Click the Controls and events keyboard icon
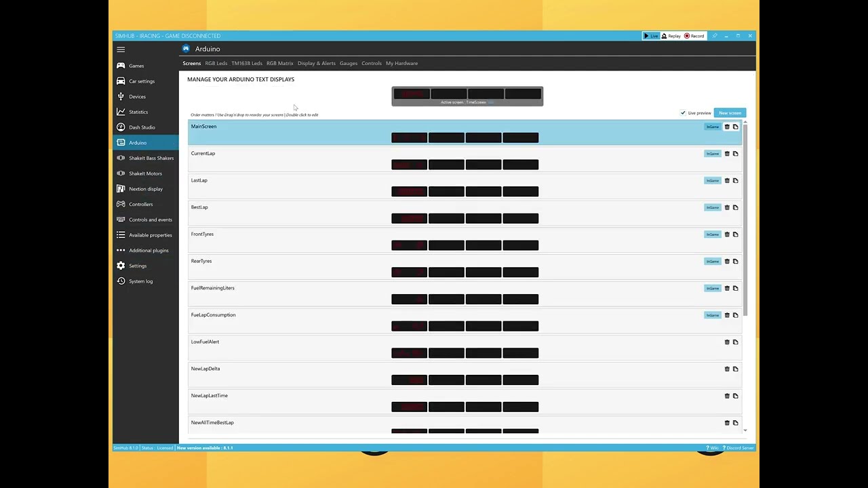The width and height of the screenshot is (868, 488). point(121,220)
